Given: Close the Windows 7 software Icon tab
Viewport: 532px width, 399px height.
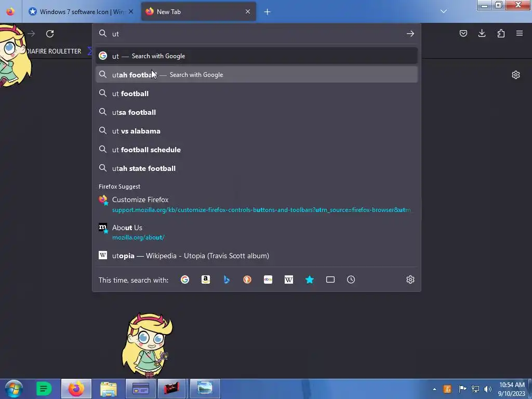Looking at the screenshot, I should click(x=131, y=11).
